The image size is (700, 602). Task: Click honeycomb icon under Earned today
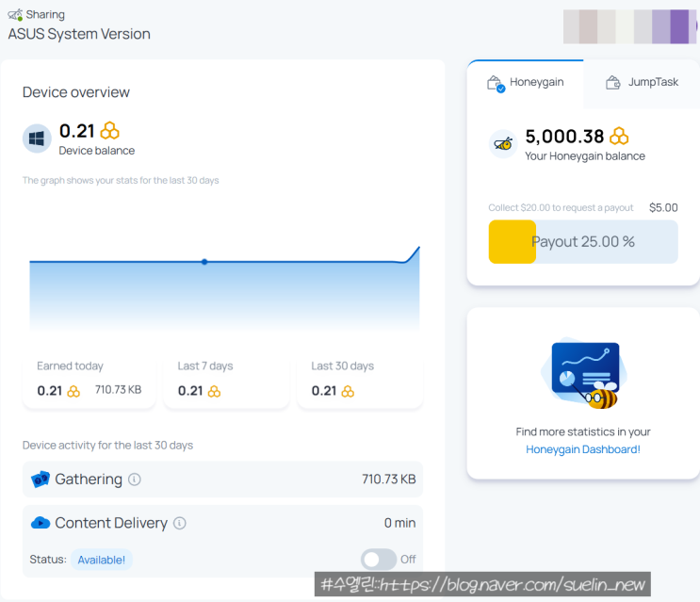(73, 391)
